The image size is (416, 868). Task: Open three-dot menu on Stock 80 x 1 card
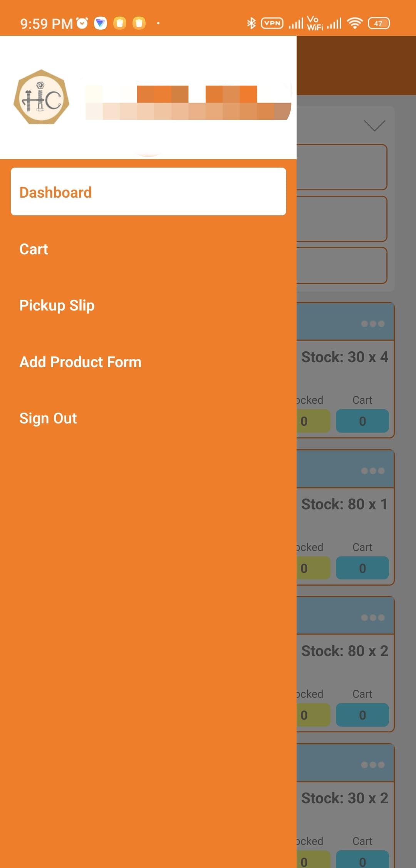tap(372, 471)
